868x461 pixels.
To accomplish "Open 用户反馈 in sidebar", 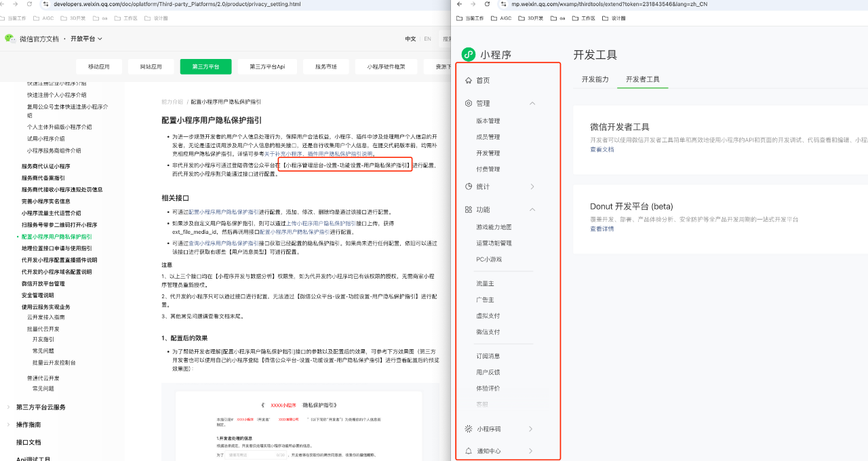I will click(488, 372).
